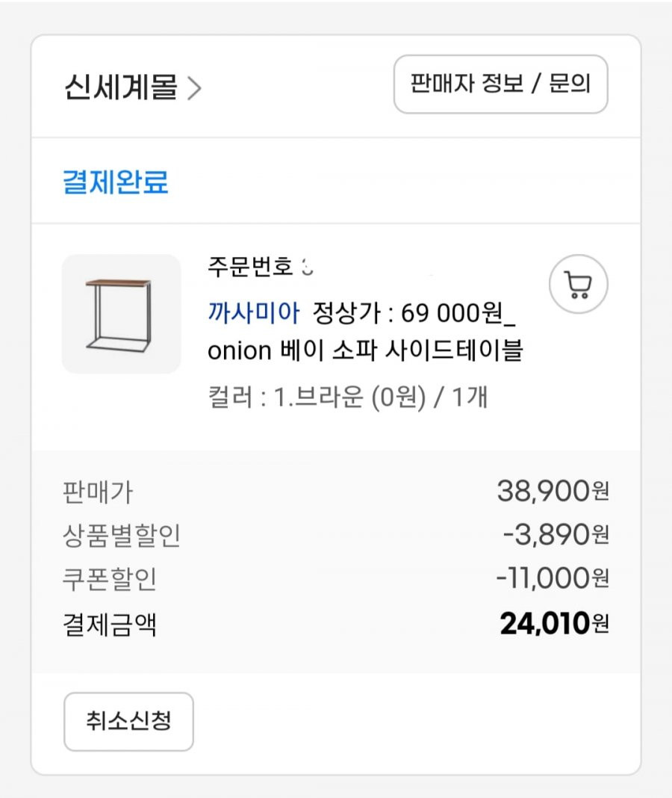Click the chevron arrow beside 신세계몰
The width and height of the screenshot is (672, 798).
tap(194, 87)
